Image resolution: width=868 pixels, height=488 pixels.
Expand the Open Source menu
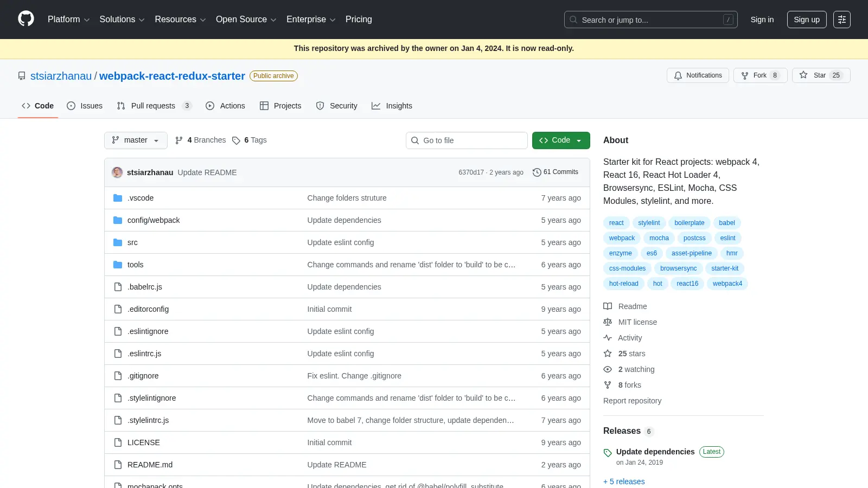pos(246,20)
